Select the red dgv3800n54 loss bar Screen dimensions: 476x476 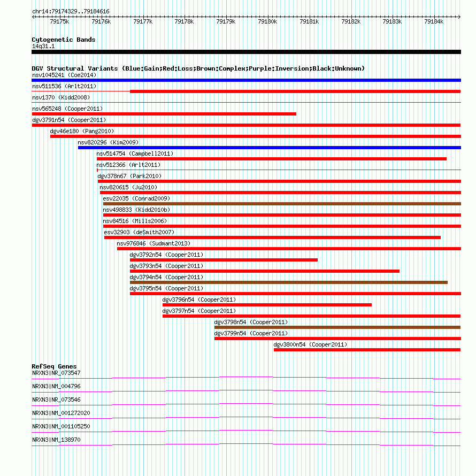pyautogui.click(x=367, y=350)
